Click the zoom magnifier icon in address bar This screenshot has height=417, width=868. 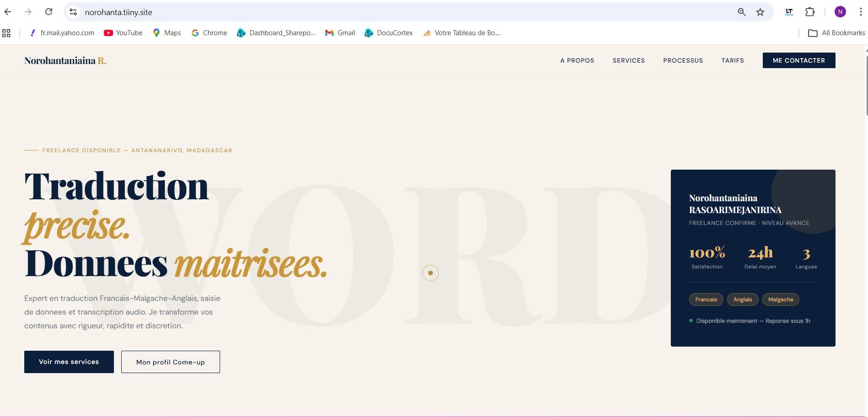pos(742,12)
